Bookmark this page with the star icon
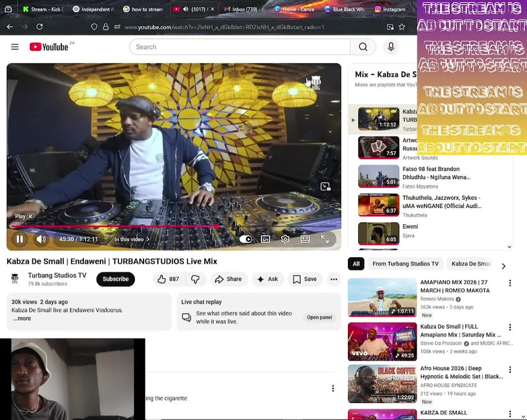Image resolution: width=527 pixels, height=420 pixels. coord(402,27)
